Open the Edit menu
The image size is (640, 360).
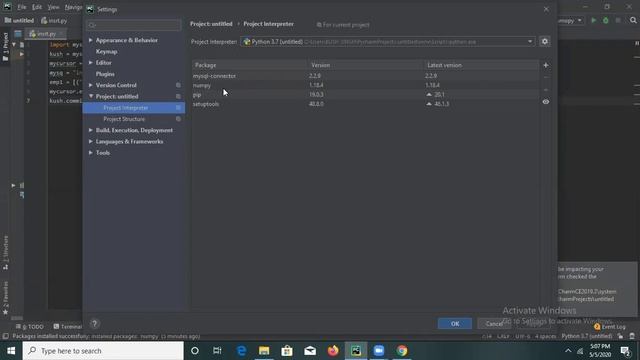(37, 7)
